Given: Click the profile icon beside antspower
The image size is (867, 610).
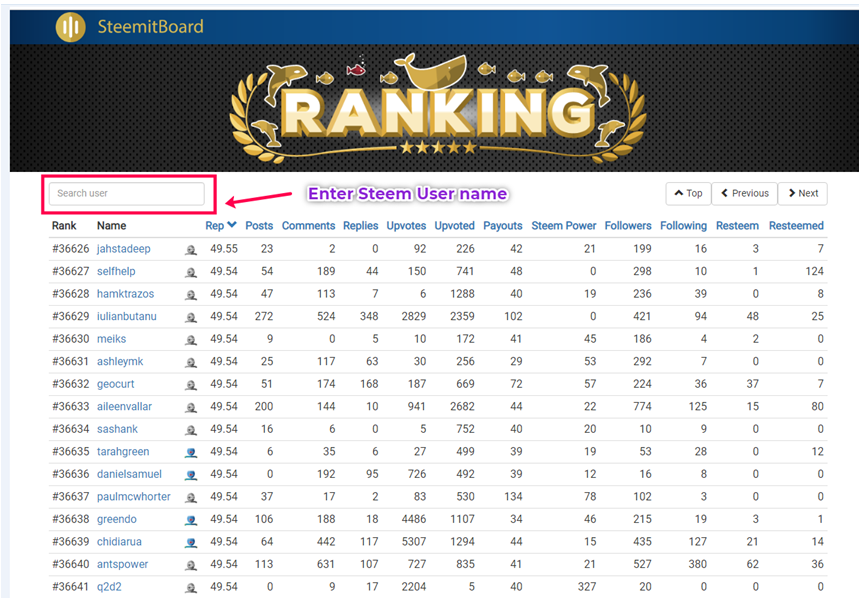Looking at the screenshot, I should (191, 565).
